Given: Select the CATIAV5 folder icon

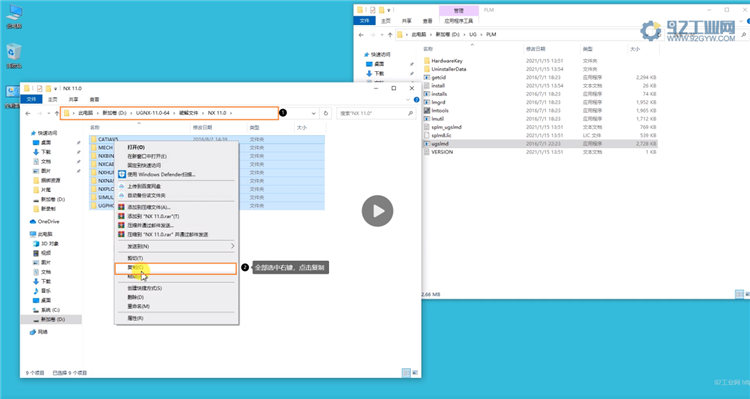Looking at the screenshot, I should [x=94, y=139].
